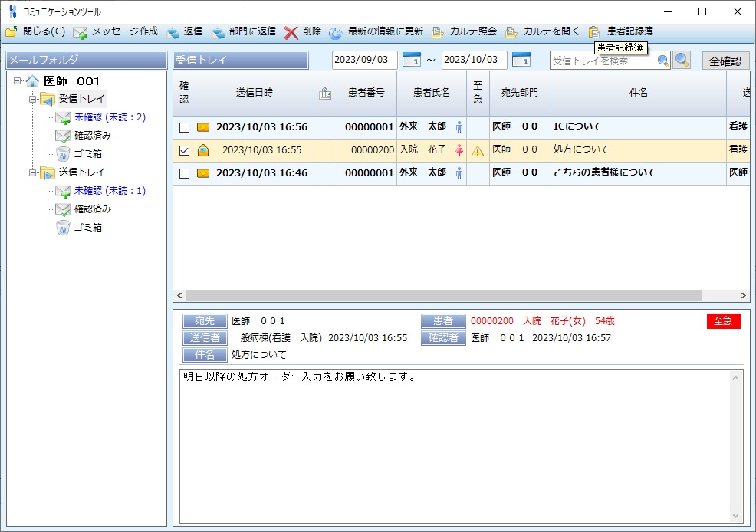
Task: Check the ICについて message checkbox
Action: (x=184, y=127)
